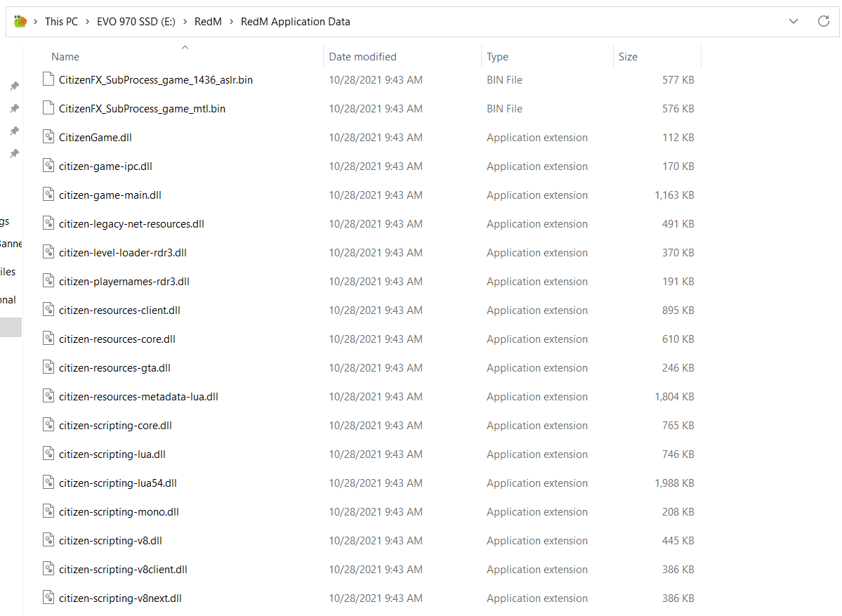Click the citizen-scripting-mono.dll file icon
842x616 pixels.
point(48,512)
